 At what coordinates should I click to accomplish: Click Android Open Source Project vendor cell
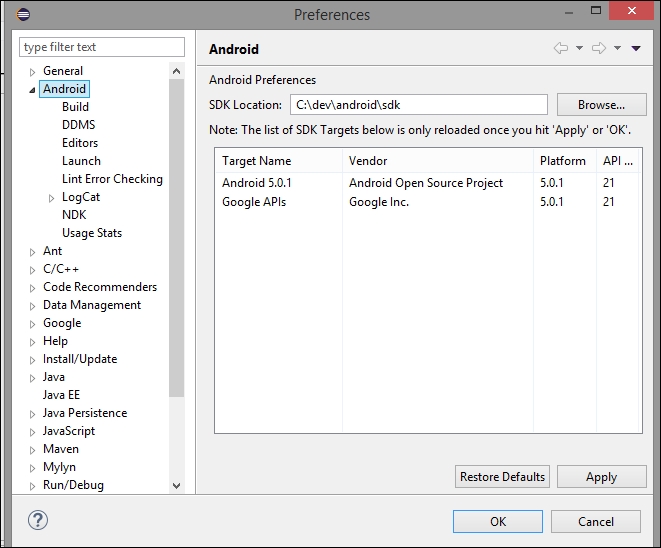426,183
